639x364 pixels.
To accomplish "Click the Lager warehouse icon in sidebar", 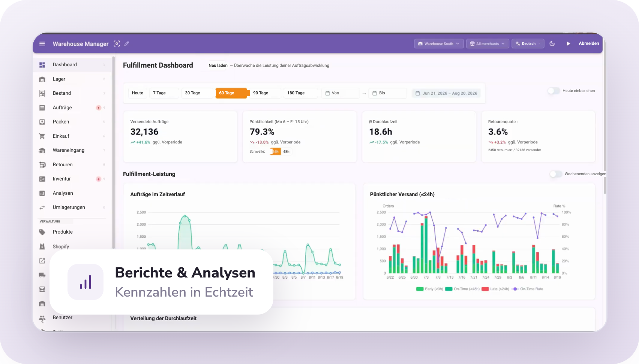I will (42, 79).
